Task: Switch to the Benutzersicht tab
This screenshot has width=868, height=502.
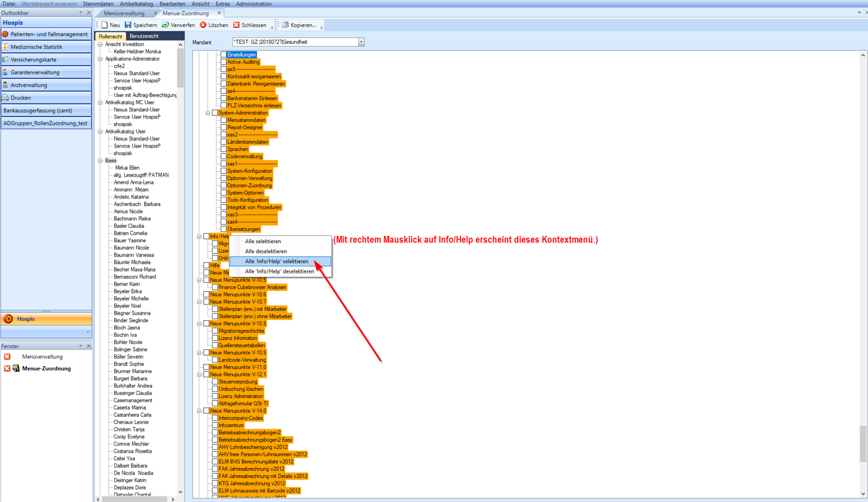Action: click(144, 36)
